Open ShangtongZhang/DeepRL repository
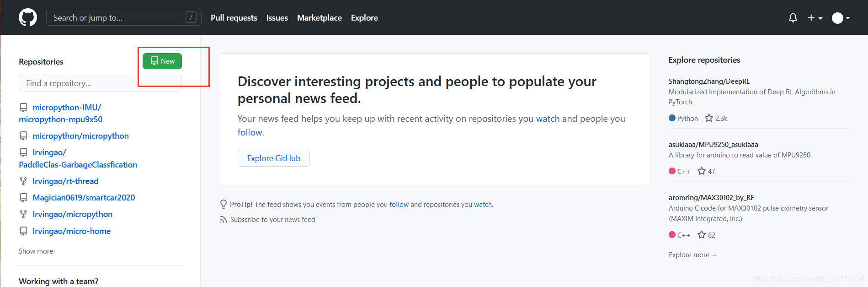The height and width of the screenshot is (287, 868). [x=709, y=81]
